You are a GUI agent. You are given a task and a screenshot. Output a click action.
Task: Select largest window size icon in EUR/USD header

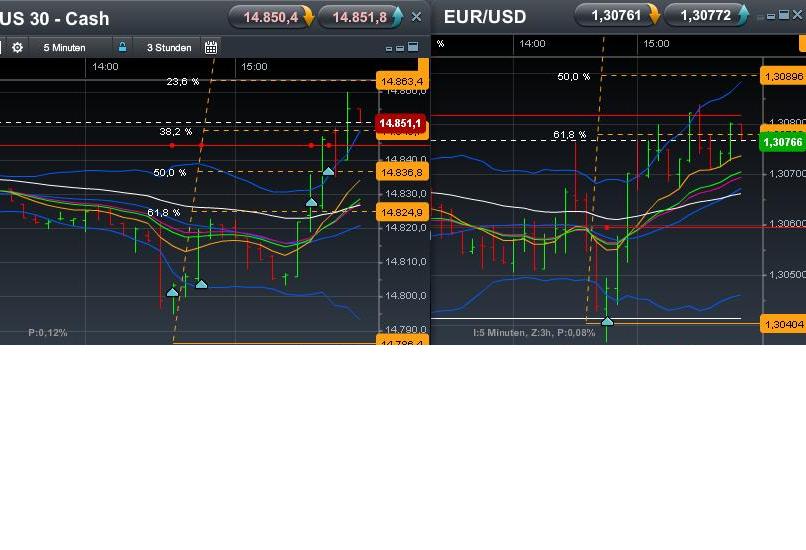[784, 15]
